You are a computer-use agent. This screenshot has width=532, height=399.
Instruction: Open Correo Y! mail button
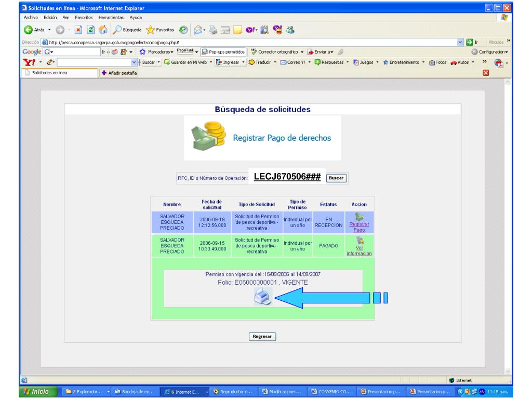click(x=292, y=62)
